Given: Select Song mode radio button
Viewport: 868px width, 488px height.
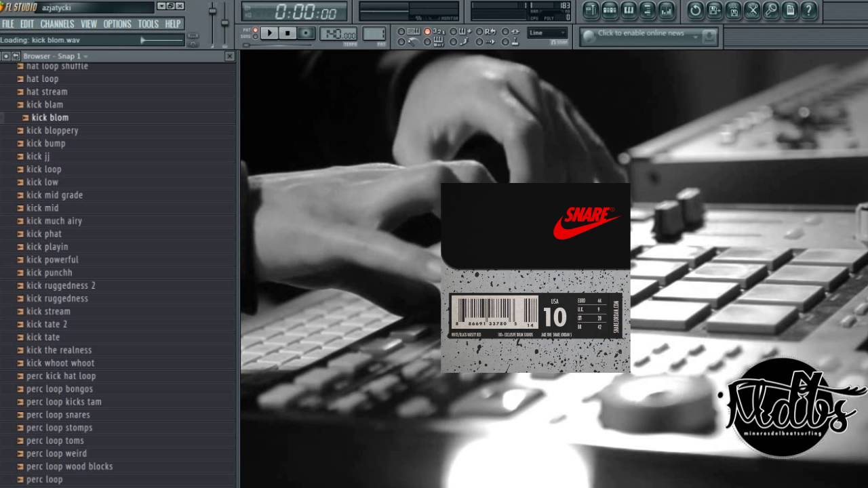Looking at the screenshot, I should 255,37.
